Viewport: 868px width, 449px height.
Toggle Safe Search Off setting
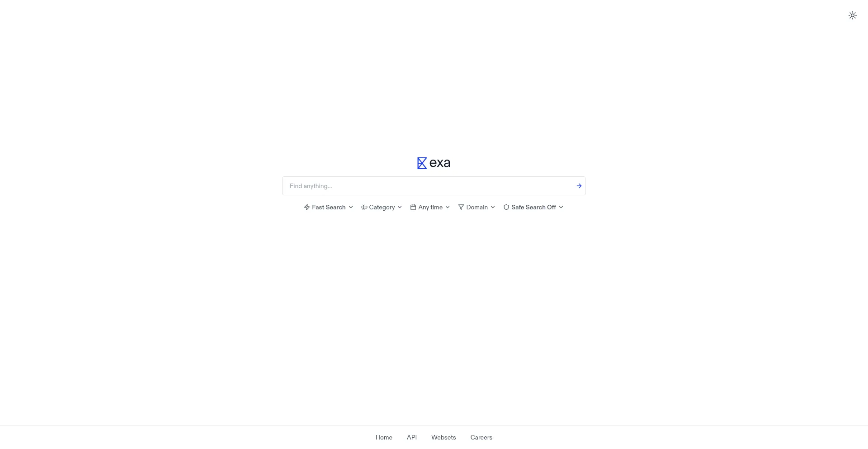click(533, 207)
